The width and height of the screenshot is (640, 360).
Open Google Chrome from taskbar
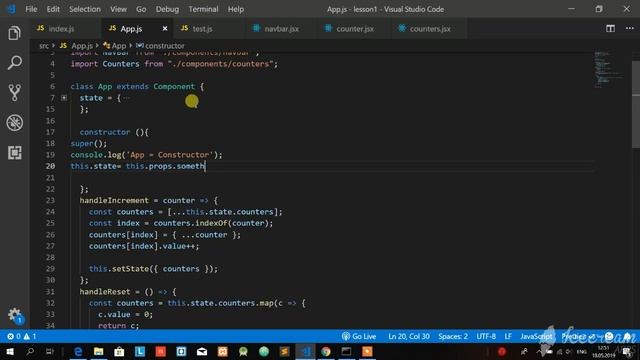point(326,351)
